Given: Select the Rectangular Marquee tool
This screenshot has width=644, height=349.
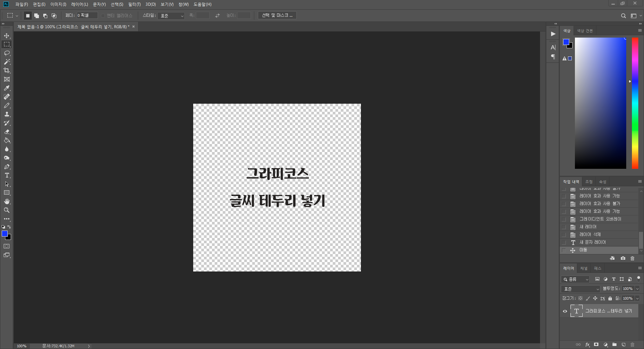Looking at the screenshot, I should [7, 44].
